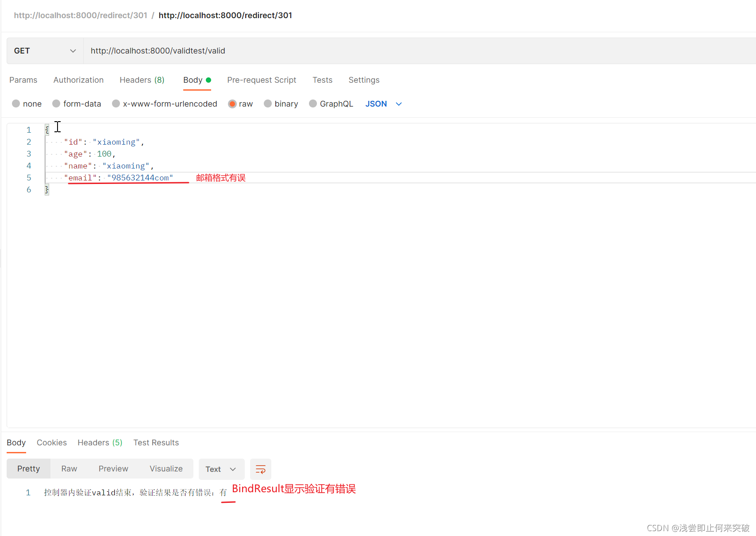
Task: Choose the x-www-form-urlencoded body option
Action: (116, 103)
